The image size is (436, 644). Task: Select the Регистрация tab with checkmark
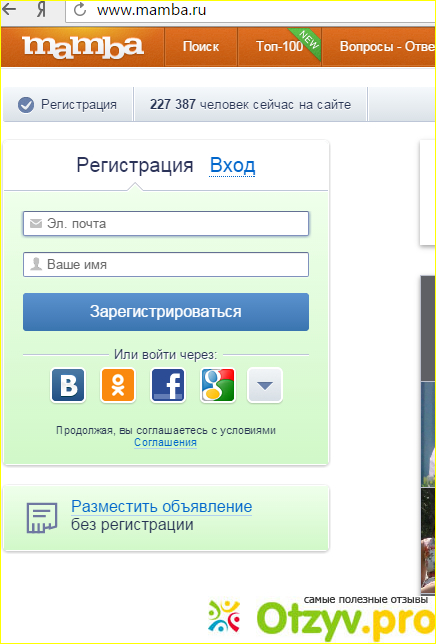click(x=68, y=105)
